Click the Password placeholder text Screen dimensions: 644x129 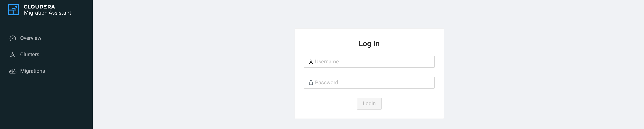pyautogui.click(x=326, y=83)
